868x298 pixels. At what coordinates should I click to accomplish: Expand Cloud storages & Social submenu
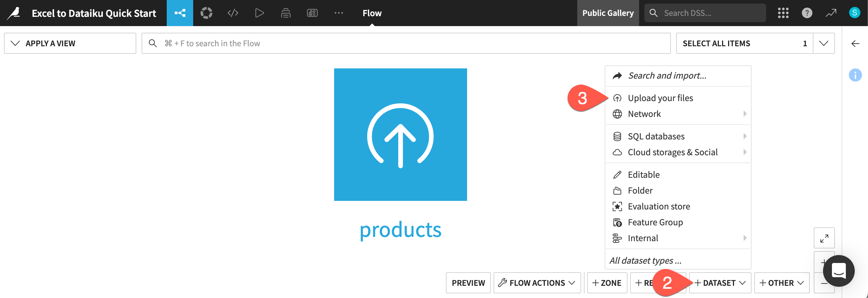678,152
